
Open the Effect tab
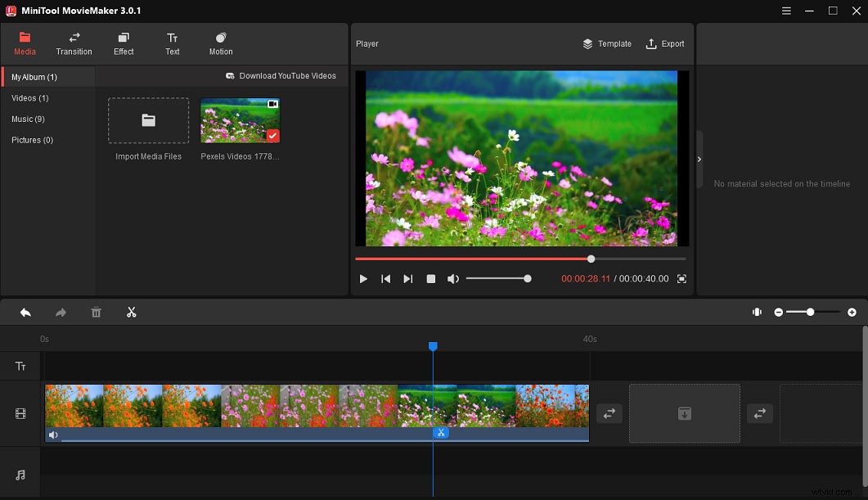tap(124, 43)
